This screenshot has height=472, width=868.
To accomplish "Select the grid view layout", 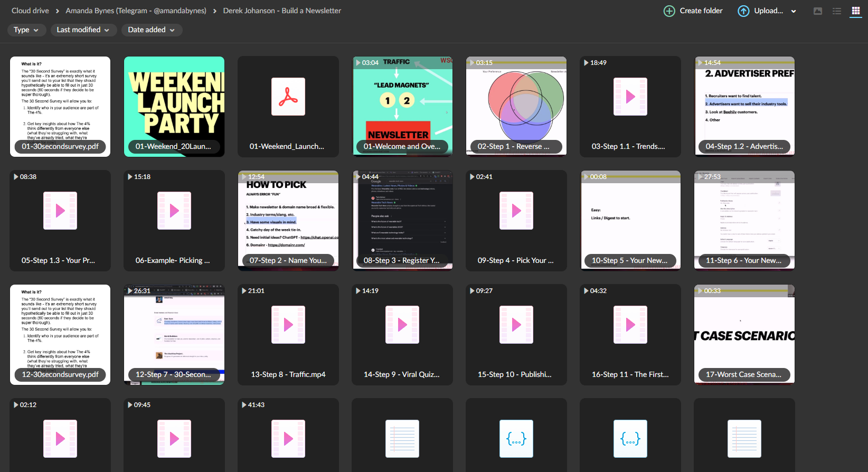I will 855,11.
